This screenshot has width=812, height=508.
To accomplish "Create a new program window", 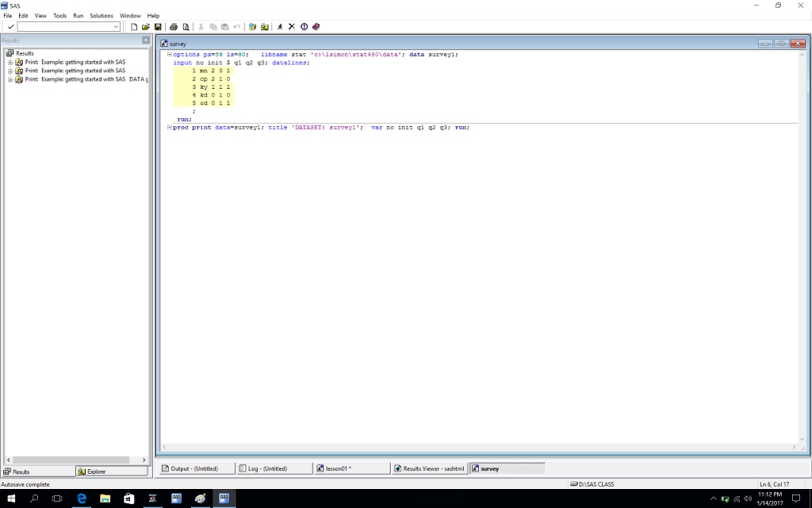I will [134, 26].
